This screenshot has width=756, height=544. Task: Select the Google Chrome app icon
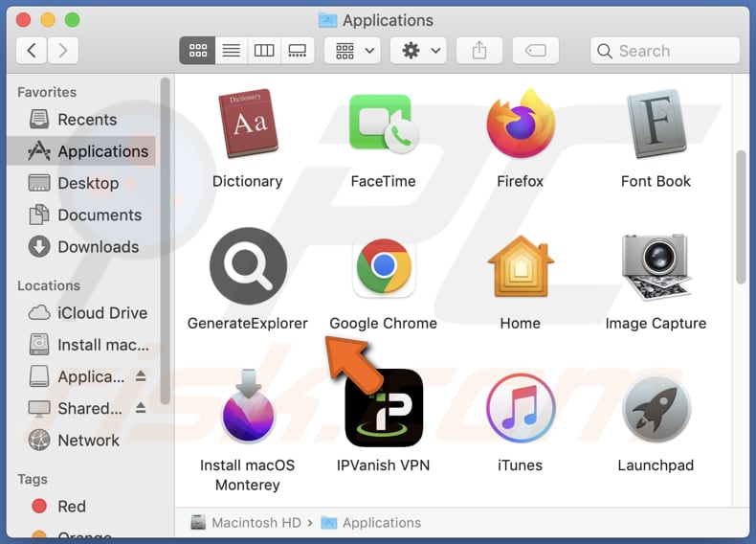coord(384,265)
